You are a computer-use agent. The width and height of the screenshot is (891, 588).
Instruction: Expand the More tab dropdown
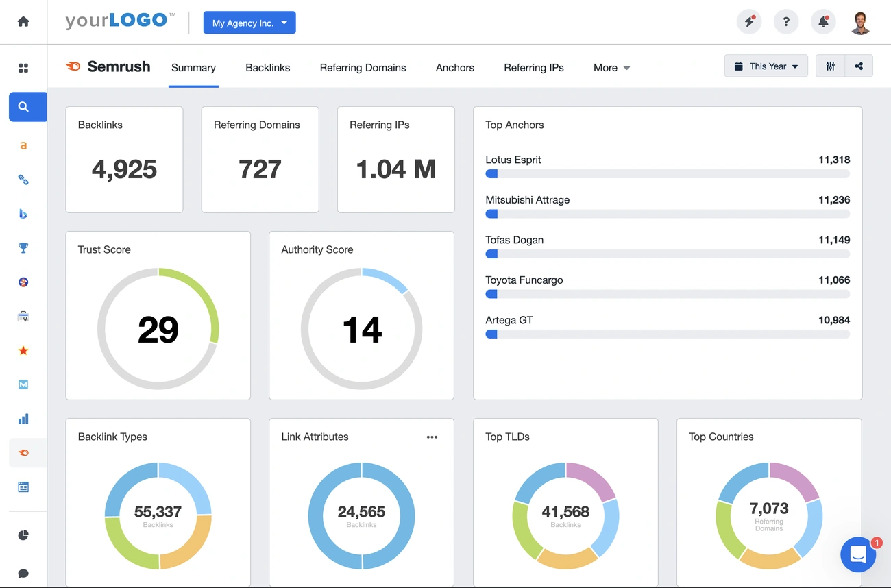[611, 68]
